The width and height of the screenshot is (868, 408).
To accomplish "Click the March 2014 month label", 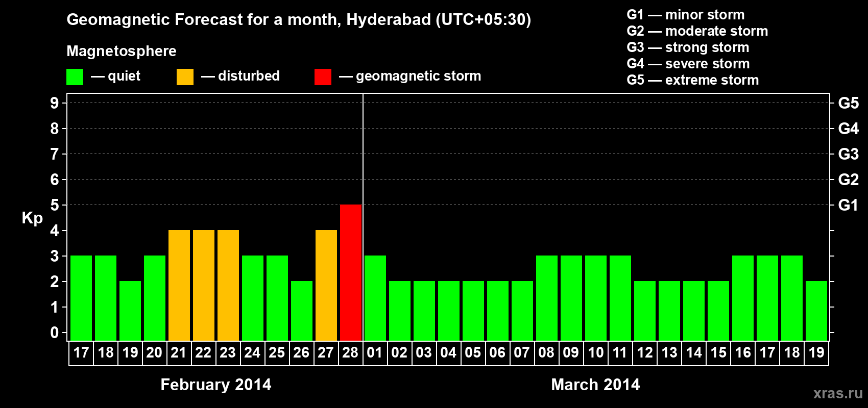I will click(595, 385).
